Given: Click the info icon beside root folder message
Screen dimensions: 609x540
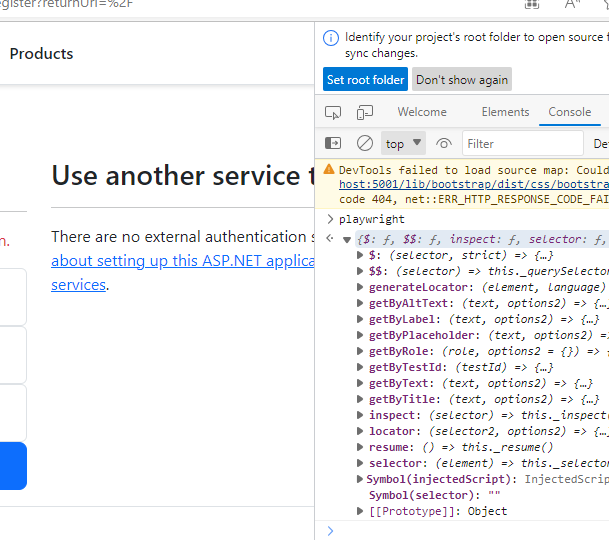Looking at the screenshot, I should tap(331, 38).
